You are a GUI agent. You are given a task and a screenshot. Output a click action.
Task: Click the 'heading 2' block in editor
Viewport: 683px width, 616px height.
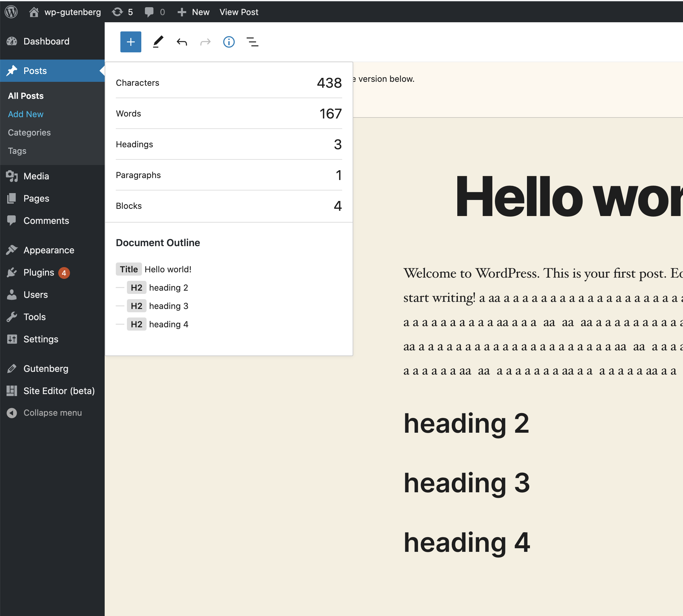point(466,424)
